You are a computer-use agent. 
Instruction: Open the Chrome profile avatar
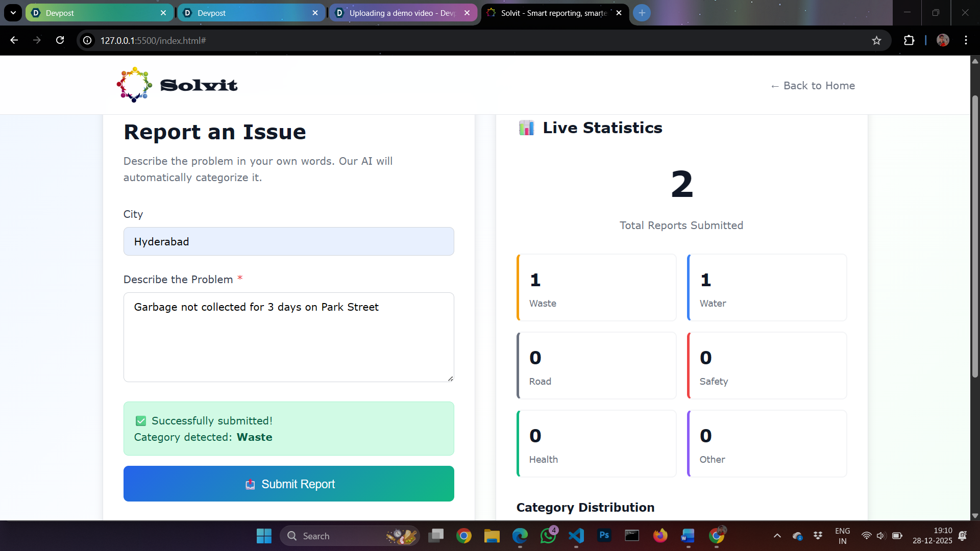(x=943, y=40)
